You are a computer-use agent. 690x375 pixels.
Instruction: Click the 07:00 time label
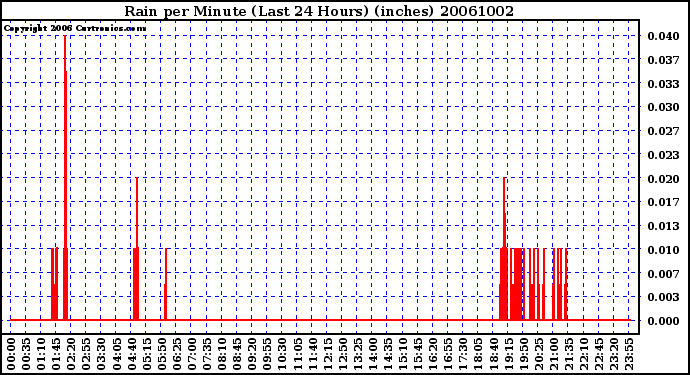(191, 354)
